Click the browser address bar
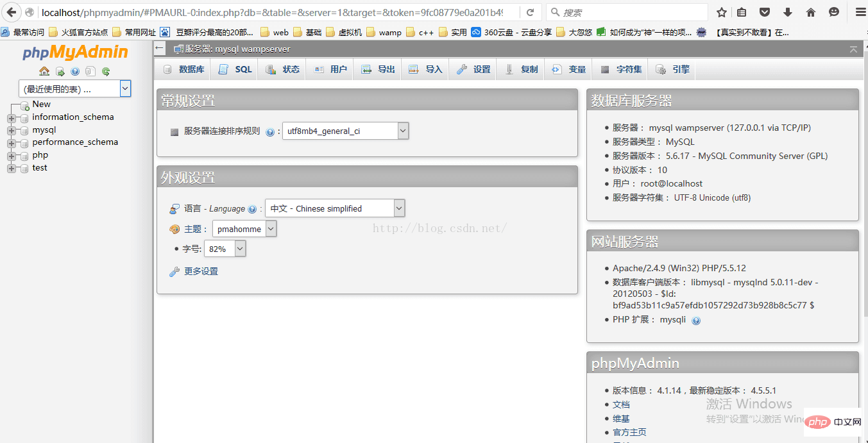This screenshot has width=868, height=443. click(x=272, y=12)
